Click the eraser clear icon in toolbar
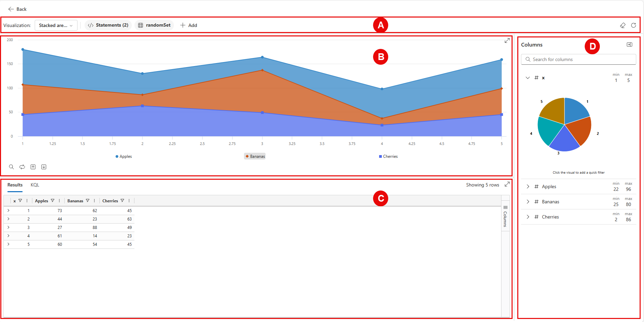Image resolution: width=644 pixels, height=322 pixels. click(622, 25)
